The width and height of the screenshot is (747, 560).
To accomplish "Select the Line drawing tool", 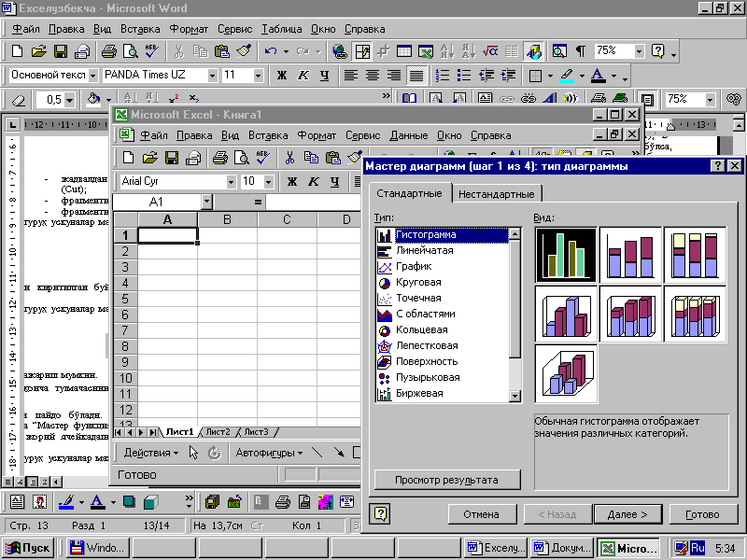I will tap(317, 453).
